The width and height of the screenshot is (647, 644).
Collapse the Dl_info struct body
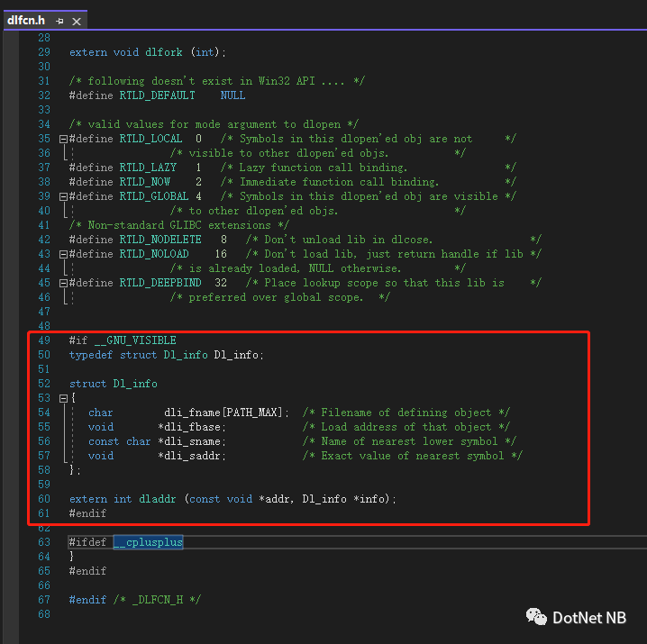coord(63,398)
